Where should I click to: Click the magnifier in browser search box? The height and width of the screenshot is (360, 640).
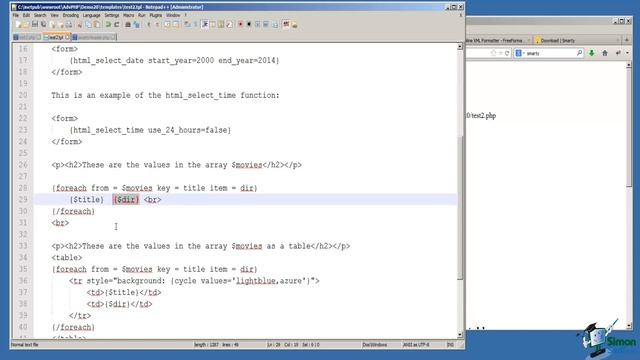[x=579, y=53]
